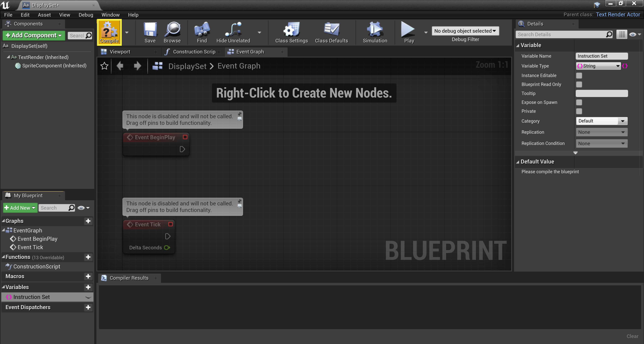
Task: Browse to asset in Content Browser
Action: [172, 32]
